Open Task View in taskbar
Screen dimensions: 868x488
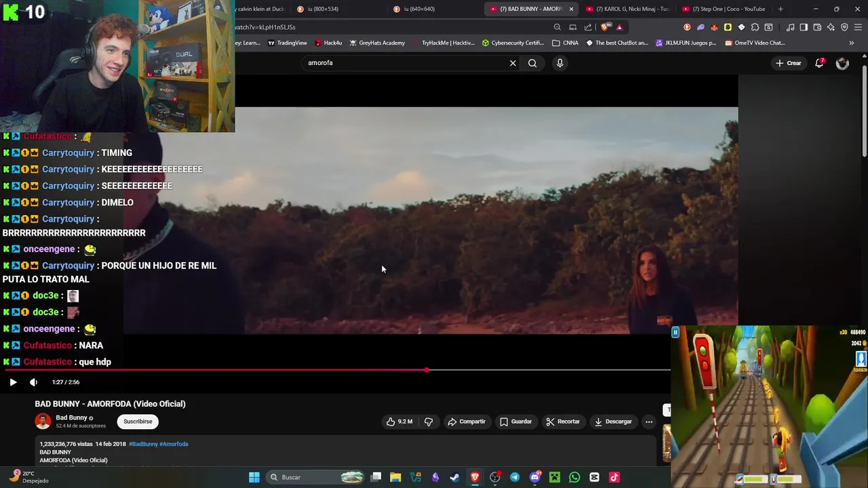[x=376, y=477]
